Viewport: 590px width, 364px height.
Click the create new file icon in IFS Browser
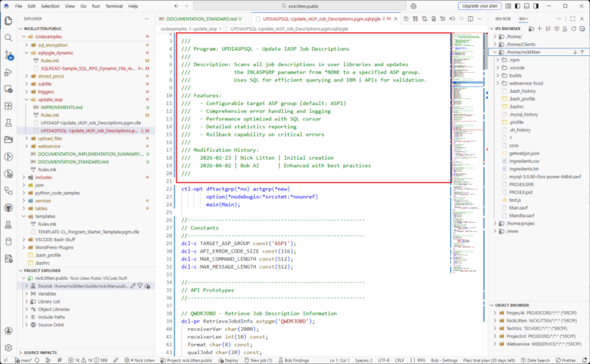click(539, 28)
